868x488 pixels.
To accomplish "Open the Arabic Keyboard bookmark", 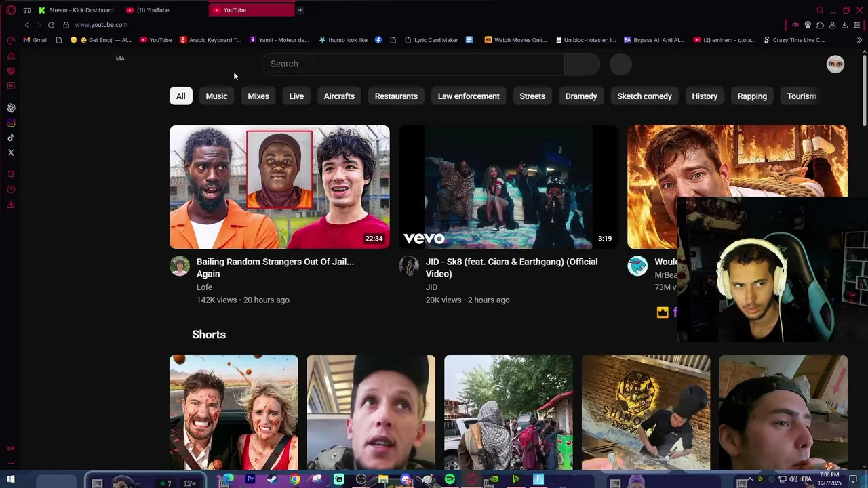I will [x=210, y=40].
